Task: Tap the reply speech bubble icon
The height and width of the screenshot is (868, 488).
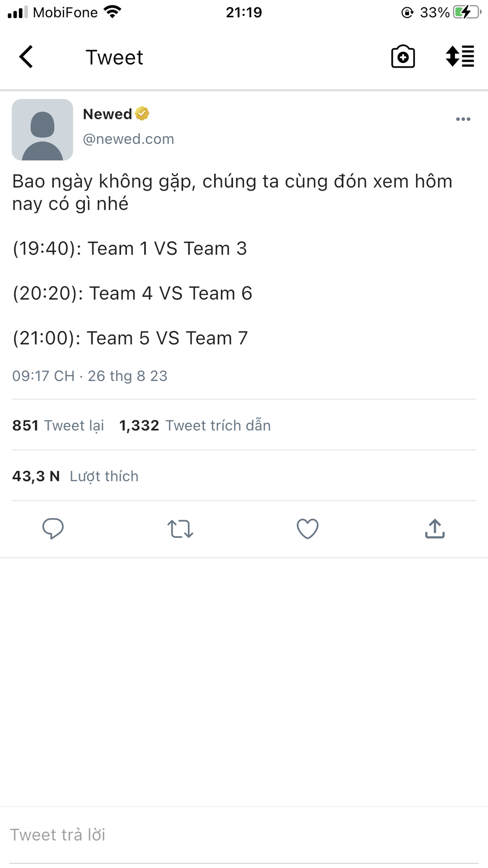Action: click(x=53, y=528)
